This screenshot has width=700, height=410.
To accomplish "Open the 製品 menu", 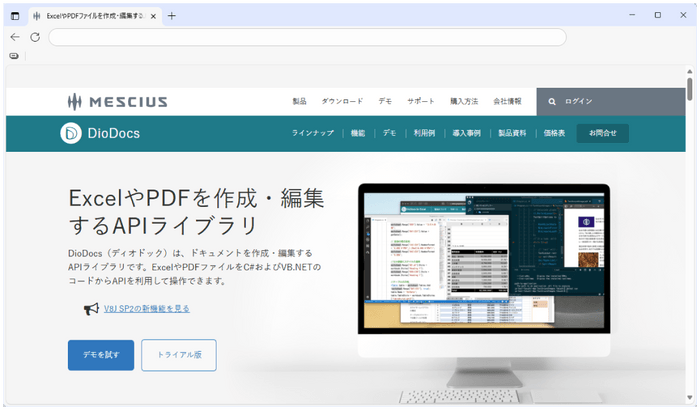I will [300, 101].
